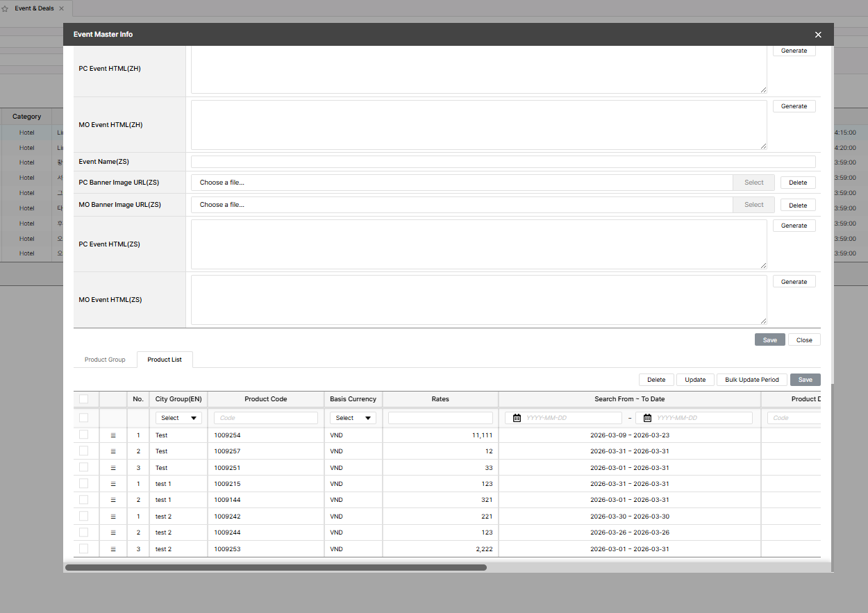The width and height of the screenshot is (868, 613).
Task: Click the Event Name(ZS) text field
Action: coord(503,162)
